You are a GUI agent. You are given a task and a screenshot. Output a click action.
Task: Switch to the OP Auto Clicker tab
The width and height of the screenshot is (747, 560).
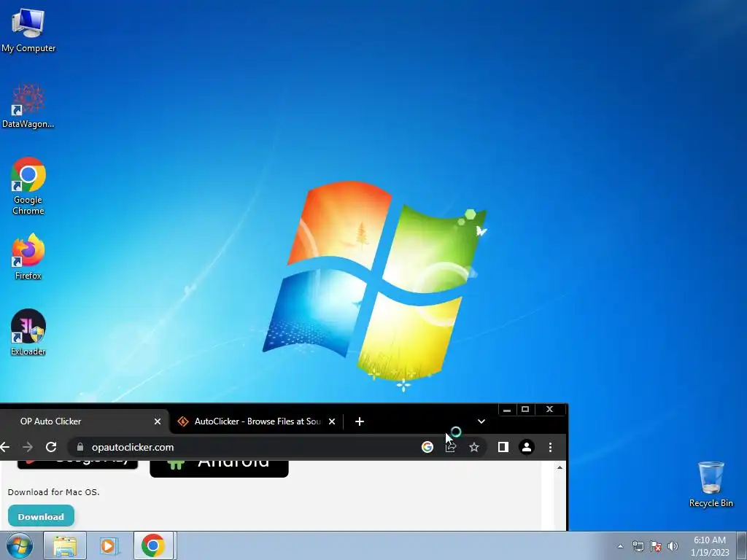click(83, 421)
